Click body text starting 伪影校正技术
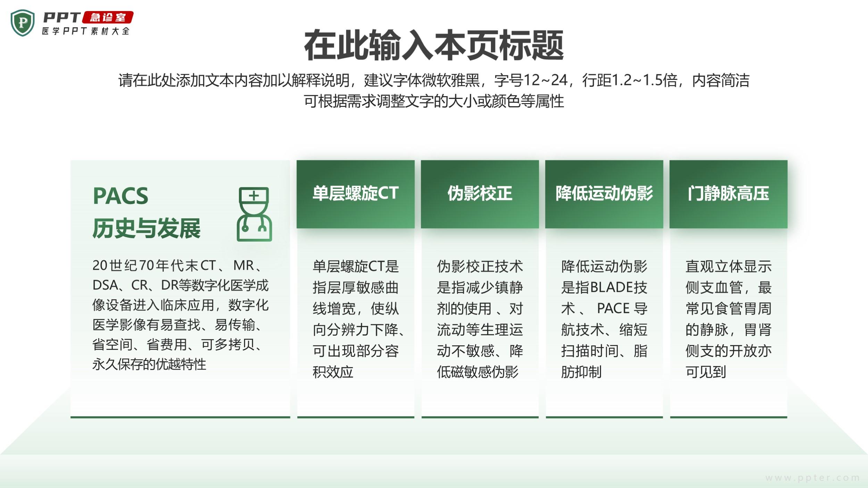This screenshot has height=488, width=868. click(x=480, y=319)
